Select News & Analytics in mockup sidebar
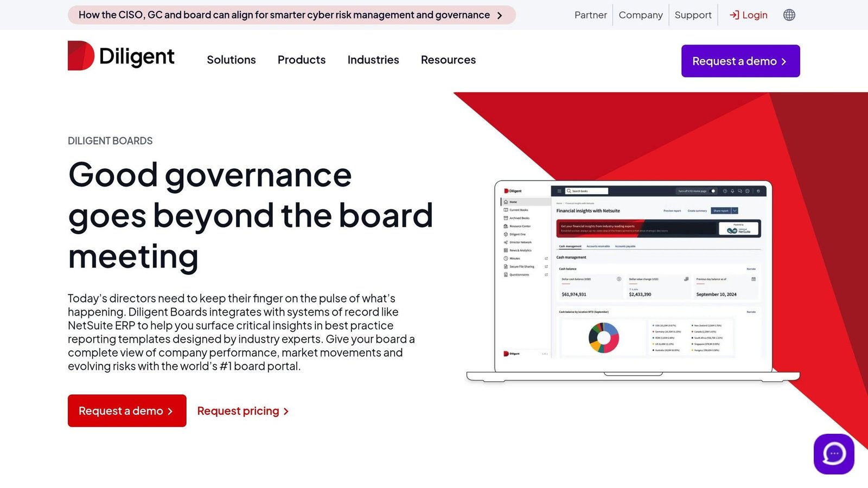The width and height of the screenshot is (868, 488). point(517,251)
